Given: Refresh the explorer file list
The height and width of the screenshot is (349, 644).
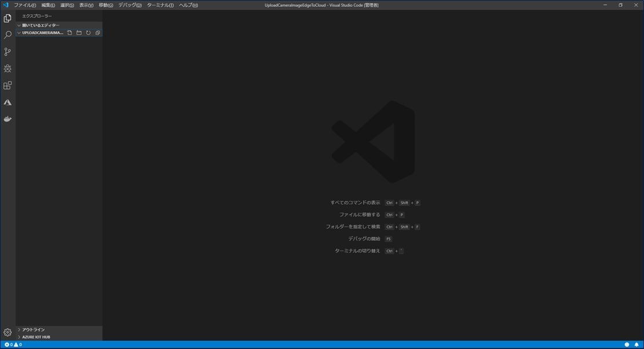Looking at the screenshot, I should click(88, 32).
